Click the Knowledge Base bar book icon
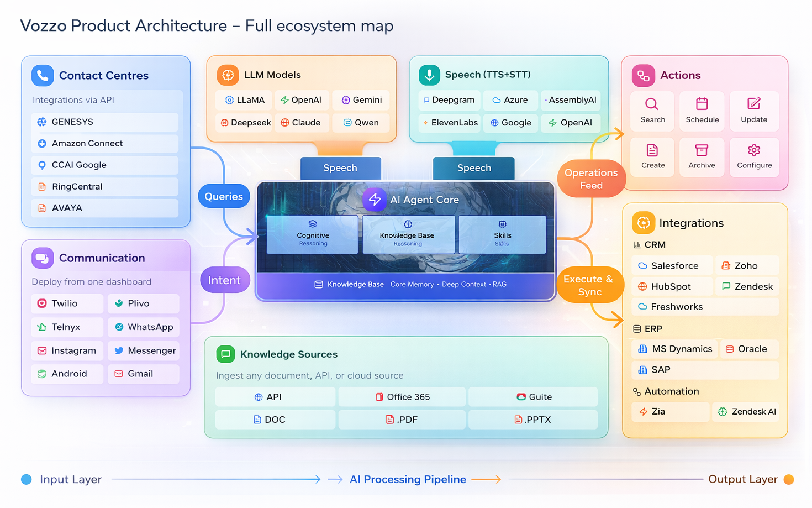 click(x=319, y=285)
